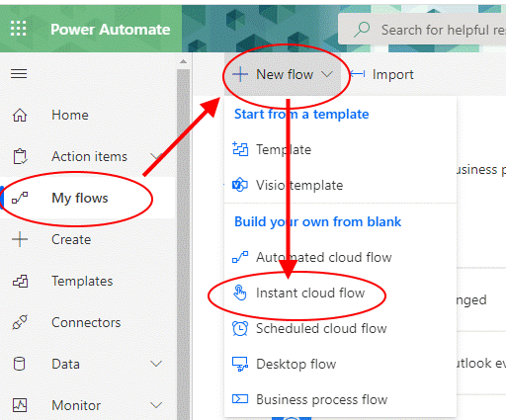The image size is (506, 420).
Task: Click the Build your own from blank heading
Action: (317, 221)
